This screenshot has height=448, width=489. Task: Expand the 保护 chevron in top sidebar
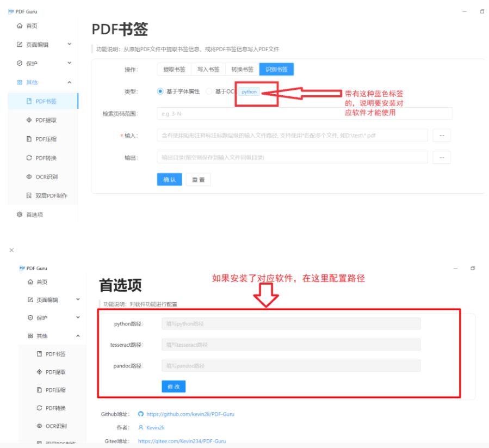point(69,63)
